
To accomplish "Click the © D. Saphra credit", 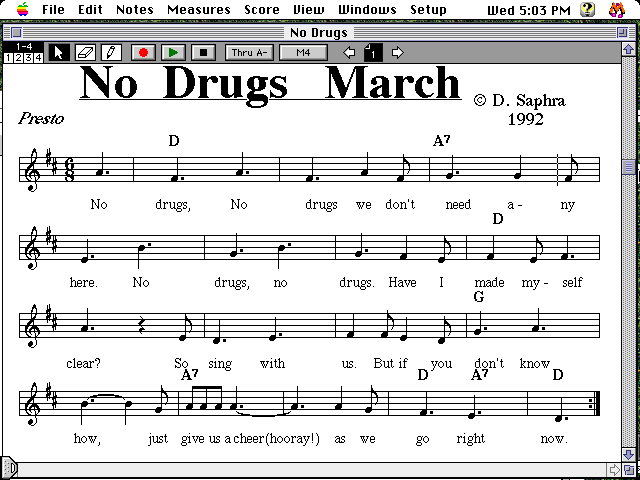I will (x=520, y=100).
